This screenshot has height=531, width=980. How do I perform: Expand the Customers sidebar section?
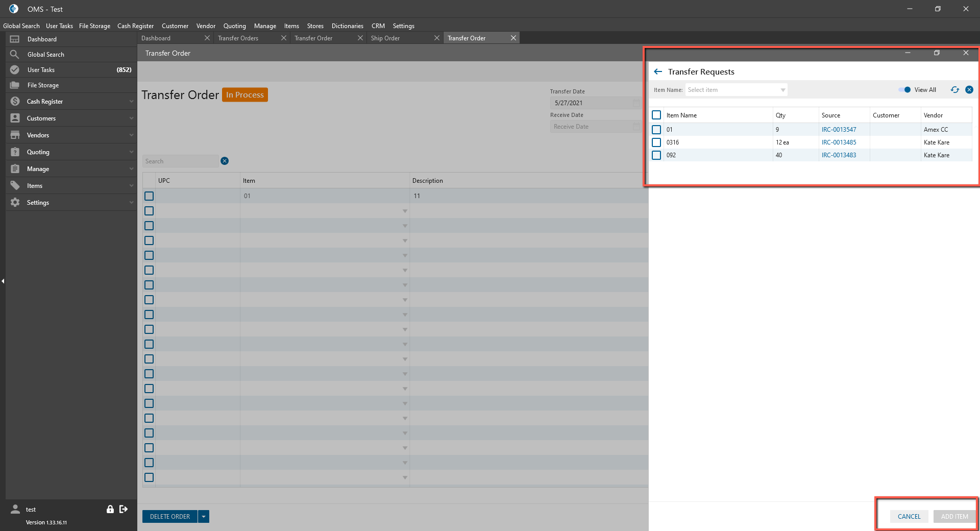pos(131,118)
